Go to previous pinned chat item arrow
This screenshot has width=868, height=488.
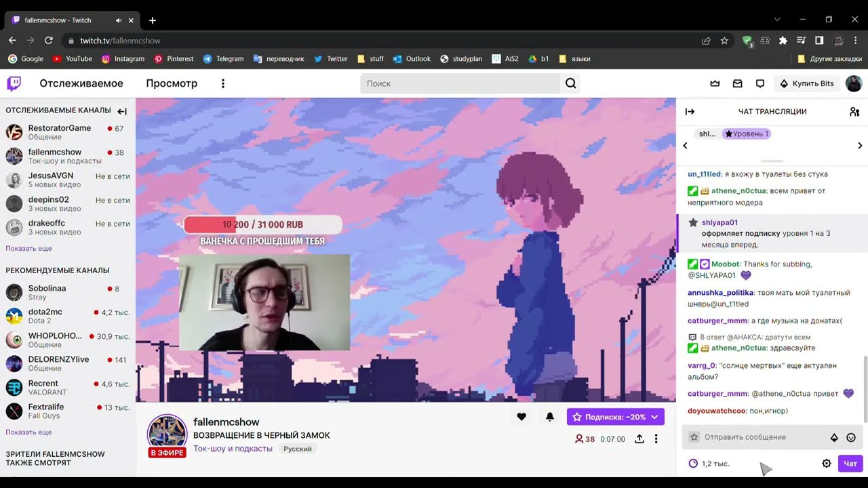(685, 146)
